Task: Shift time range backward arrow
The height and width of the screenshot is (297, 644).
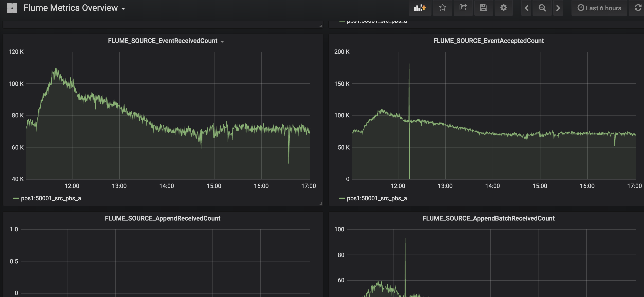Action: 526,8
